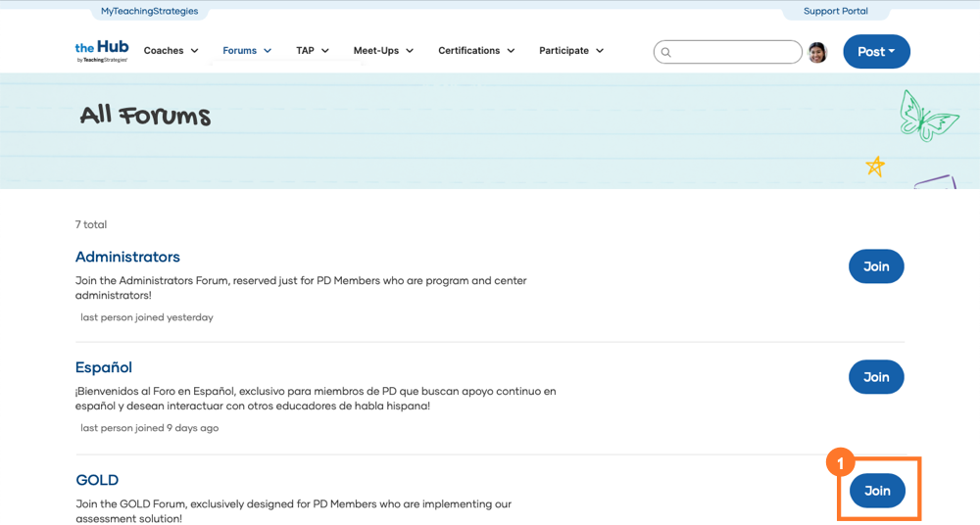Open the Certifications dropdown

pyautogui.click(x=476, y=51)
